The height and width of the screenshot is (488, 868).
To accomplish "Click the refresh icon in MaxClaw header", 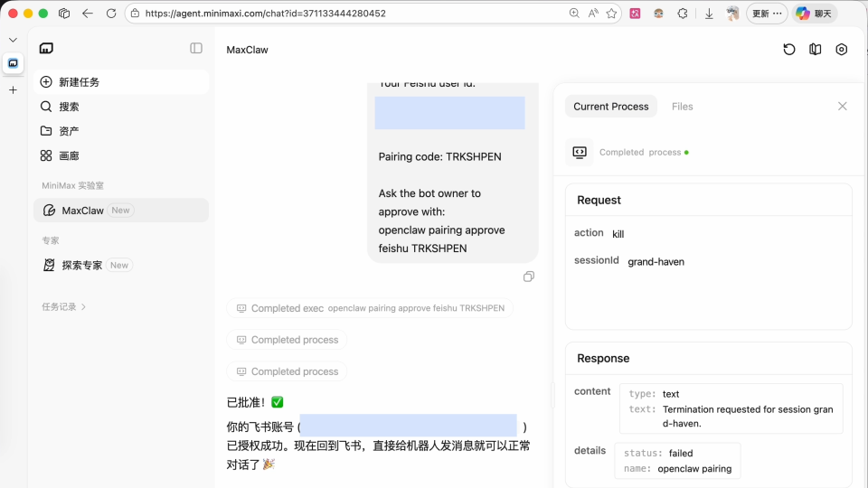I will point(788,49).
